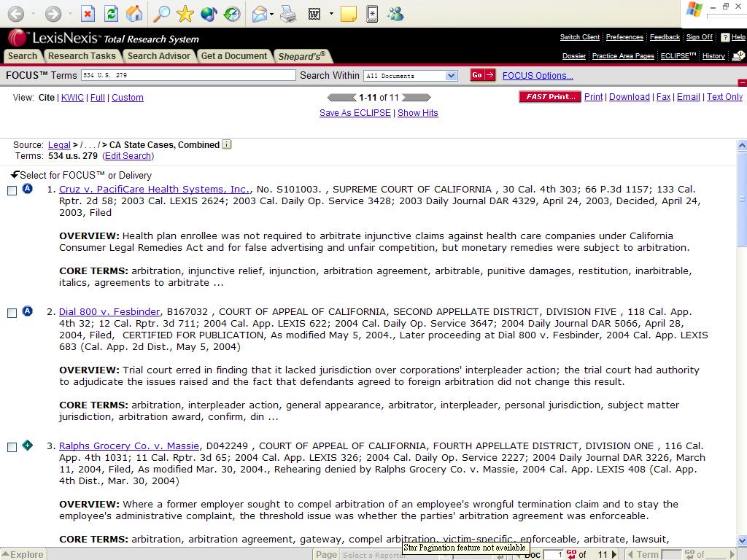
Task: Click the vertical scrollbar thumb
Action: pos(742,199)
